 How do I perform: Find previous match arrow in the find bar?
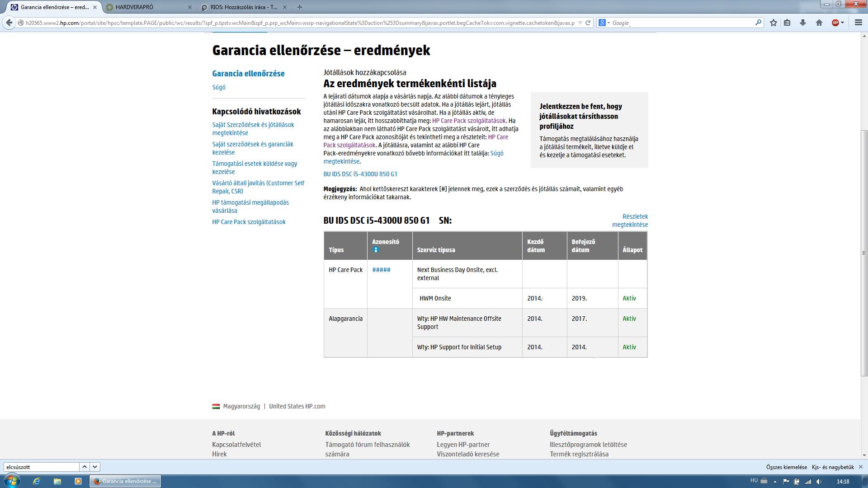[85, 467]
